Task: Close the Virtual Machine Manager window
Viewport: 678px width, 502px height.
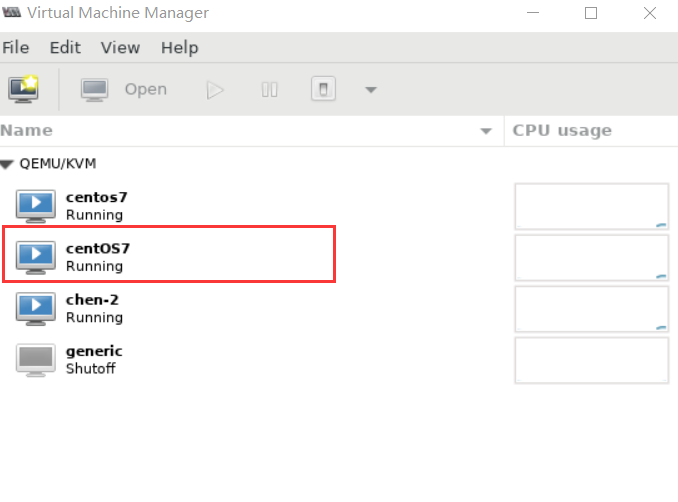Action: pos(650,13)
